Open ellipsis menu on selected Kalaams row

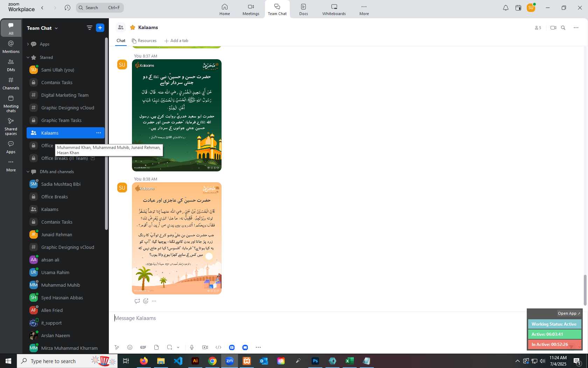tap(99, 133)
